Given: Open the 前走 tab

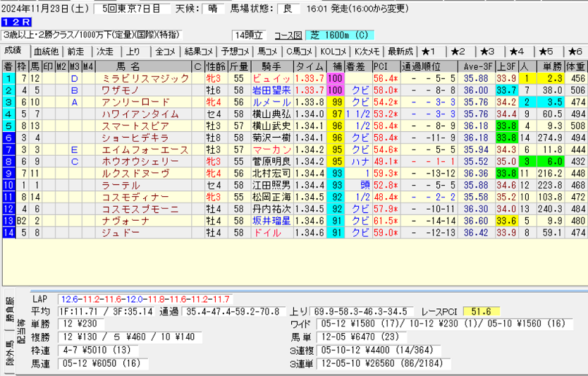Looking at the screenshot, I should [x=76, y=51].
